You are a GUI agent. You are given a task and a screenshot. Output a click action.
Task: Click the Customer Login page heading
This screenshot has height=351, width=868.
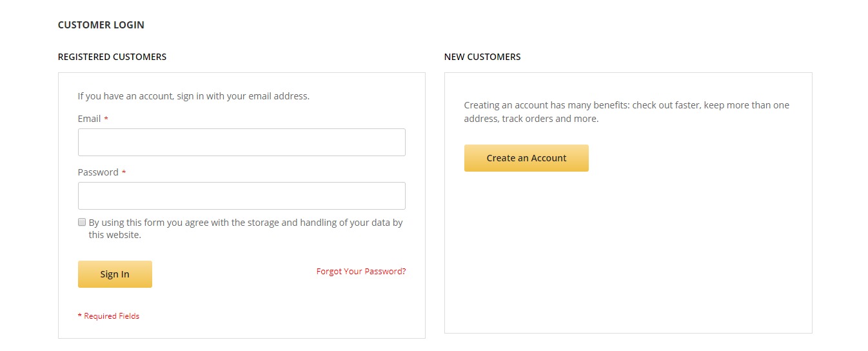point(101,25)
